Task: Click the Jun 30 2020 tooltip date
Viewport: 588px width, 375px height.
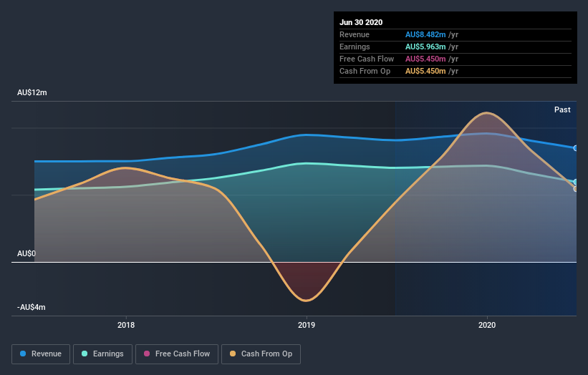Action: pos(361,22)
